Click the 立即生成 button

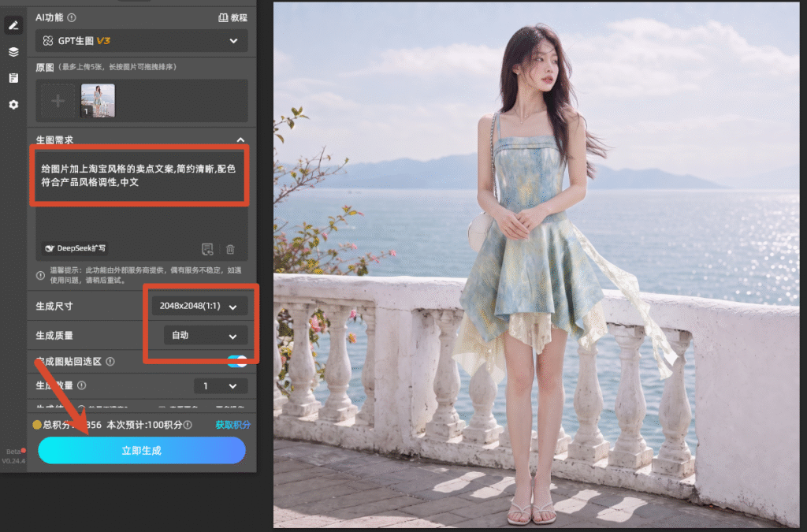(142, 450)
